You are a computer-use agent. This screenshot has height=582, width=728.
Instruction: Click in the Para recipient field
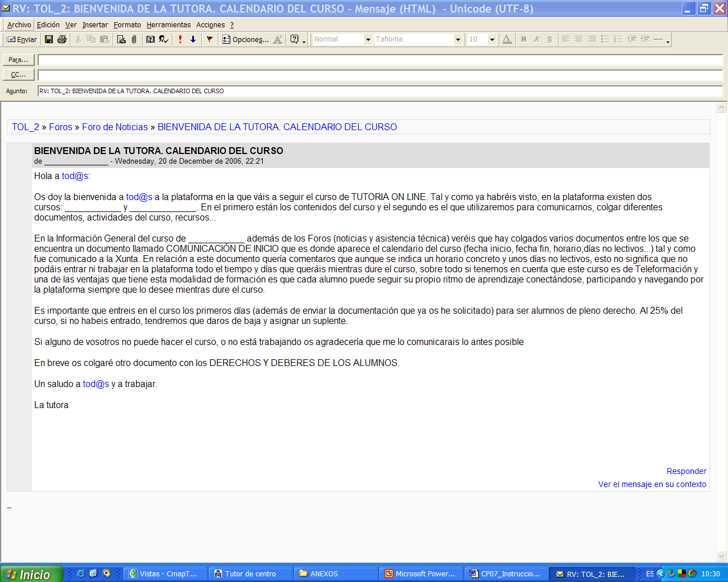pos(380,60)
